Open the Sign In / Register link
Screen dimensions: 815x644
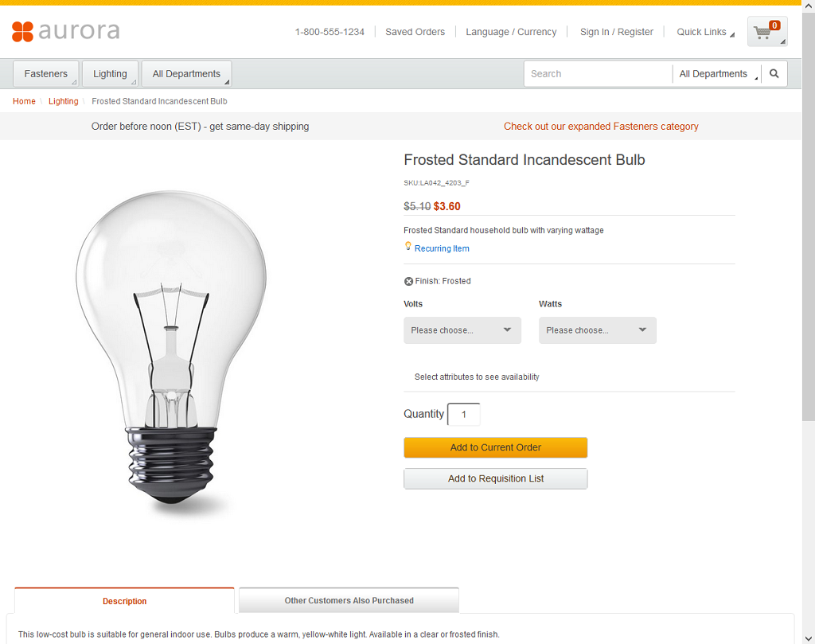coord(616,32)
